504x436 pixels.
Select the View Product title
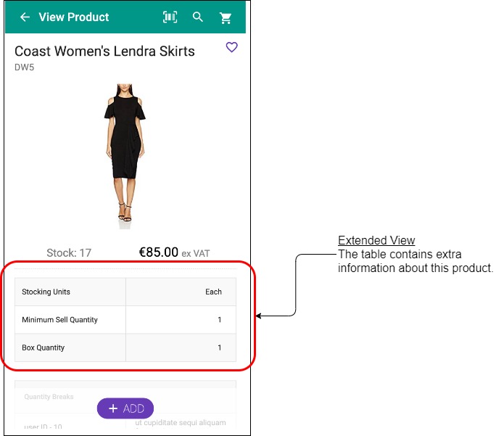click(x=74, y=17)
